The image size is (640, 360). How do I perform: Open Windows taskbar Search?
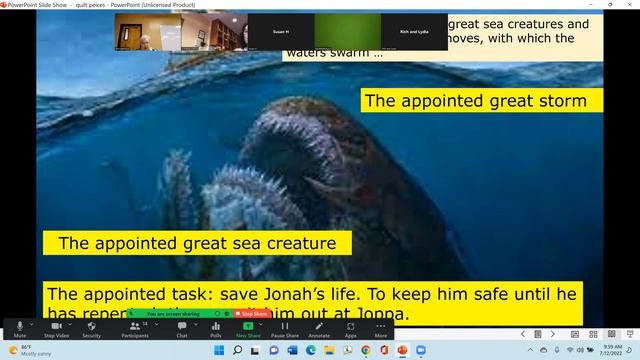(237, 350)
